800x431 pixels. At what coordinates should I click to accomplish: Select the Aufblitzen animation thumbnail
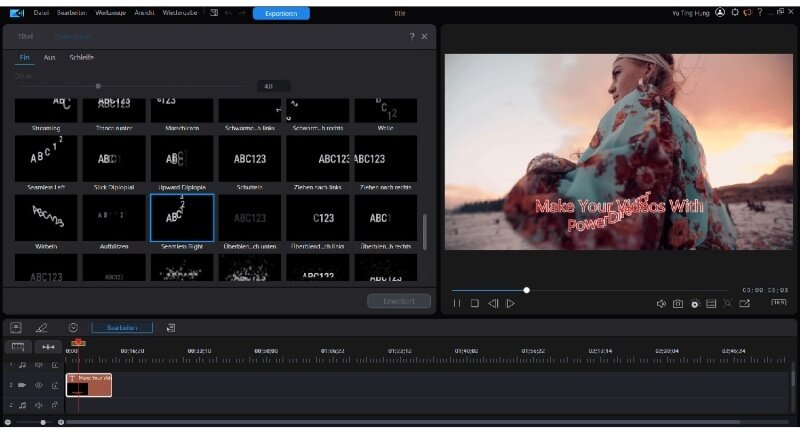(114, 217)
